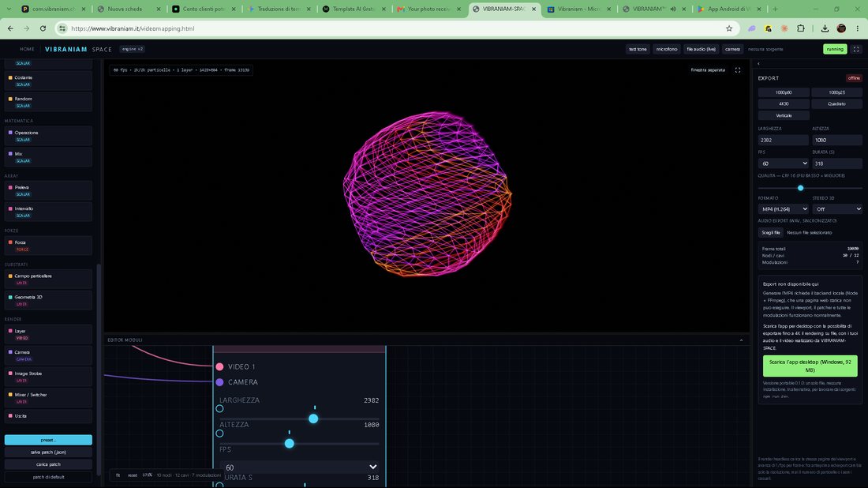
Task: Open the site information icon in the address bar
Action: coord(62,28)
